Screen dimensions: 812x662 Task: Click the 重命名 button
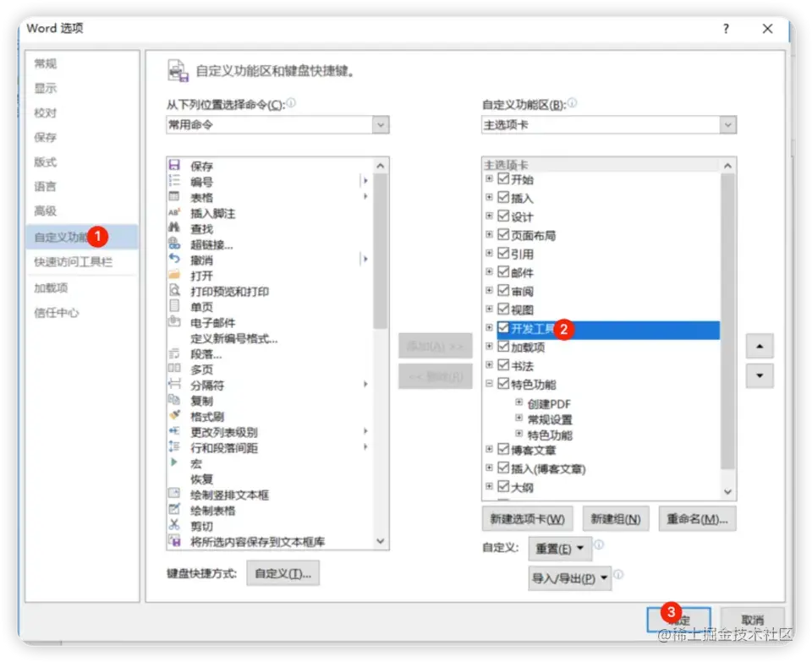[697, 518]
